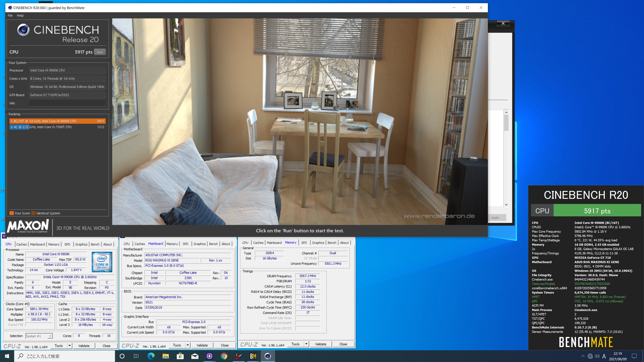Switch to Cinebench taskbar icon
This screenshot has height=362, width=644.
(268, 356)
